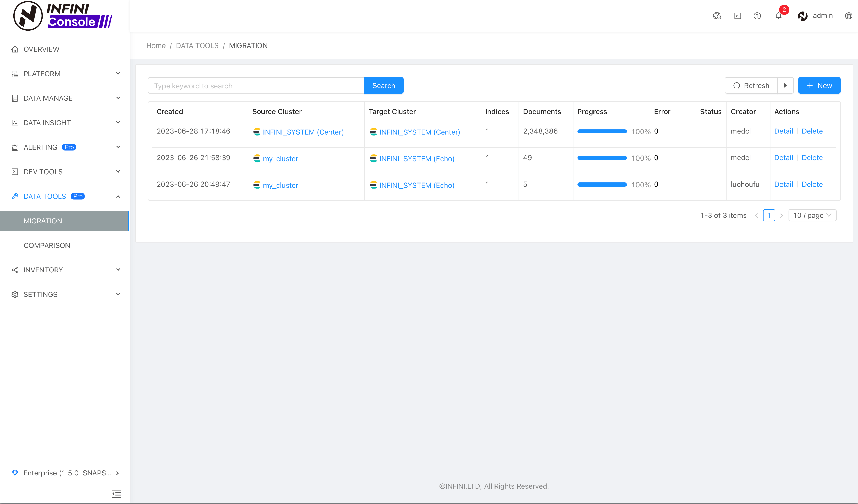Click the New migration button
This screenshot has width=858, height=504.
[819, 85]
